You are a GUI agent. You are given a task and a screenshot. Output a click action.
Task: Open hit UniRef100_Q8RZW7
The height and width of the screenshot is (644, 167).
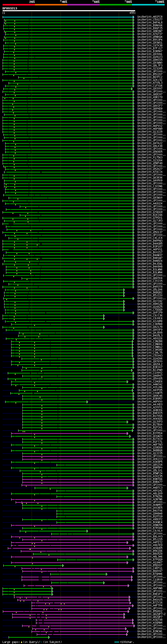[x=150, y=31]
